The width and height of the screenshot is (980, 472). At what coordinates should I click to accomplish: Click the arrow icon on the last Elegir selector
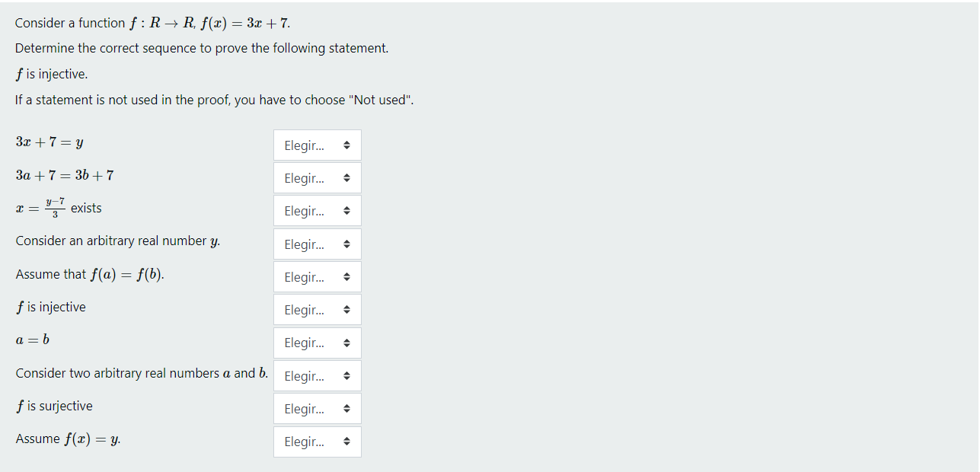click(346, 442)
